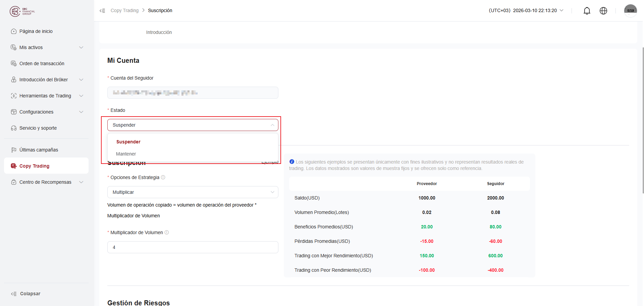Click Proveedor balance value 1000.00
This screenshot has height=306, width=644.
tap(427, 198)
